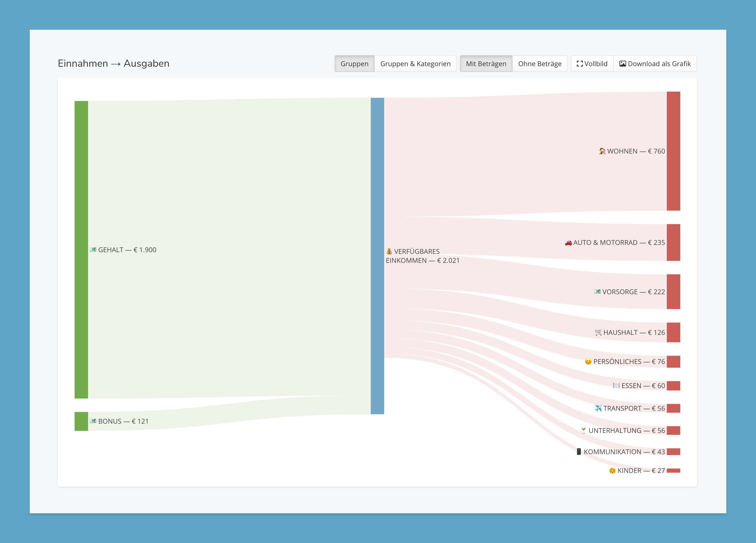
Task: Click the green GEHALT income bar
Action: coord(81,250)
